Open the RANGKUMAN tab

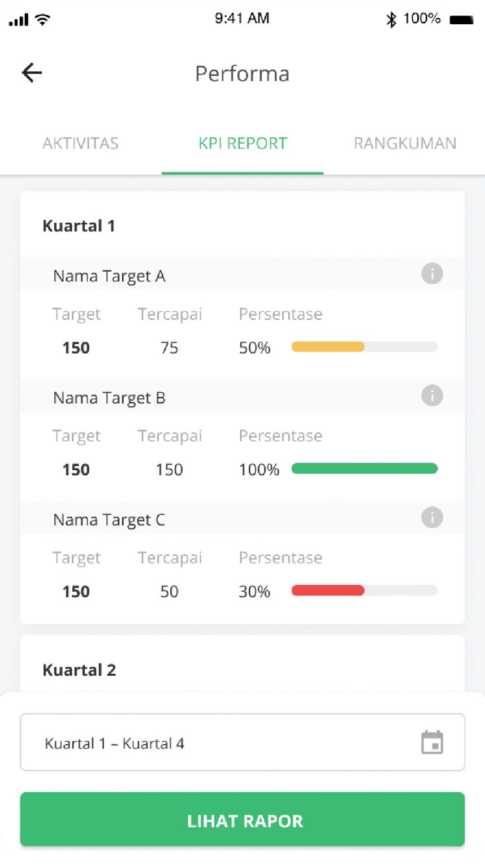click(405, 144)
